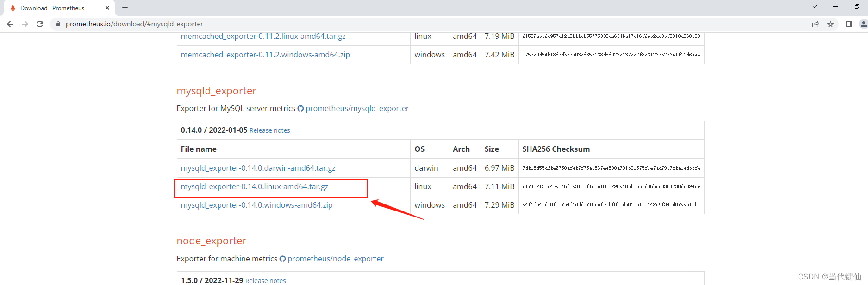Image resolution: width=868 pixels, height=285 pixels.
Task: Click the node_exporter section heading
Action: point(212,241)
